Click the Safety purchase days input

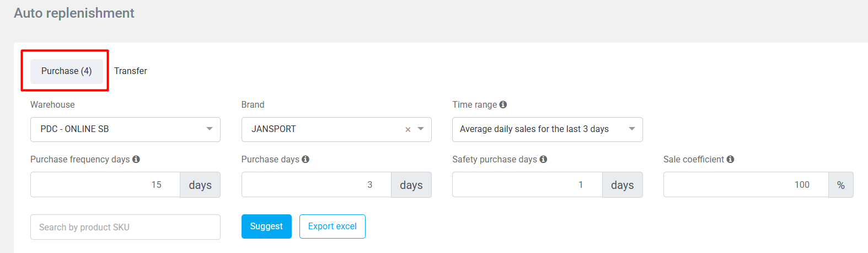(527, 185)
